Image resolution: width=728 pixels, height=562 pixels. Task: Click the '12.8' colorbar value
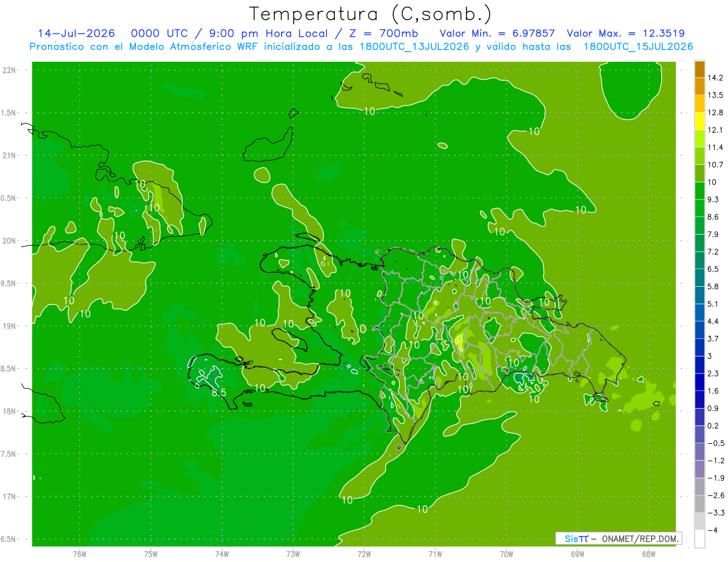[715, 113]
